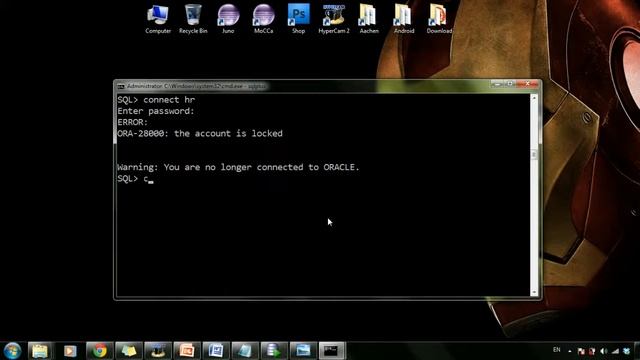Open the Photoshop 'Shop' shortcut

[x=298, y=19]
